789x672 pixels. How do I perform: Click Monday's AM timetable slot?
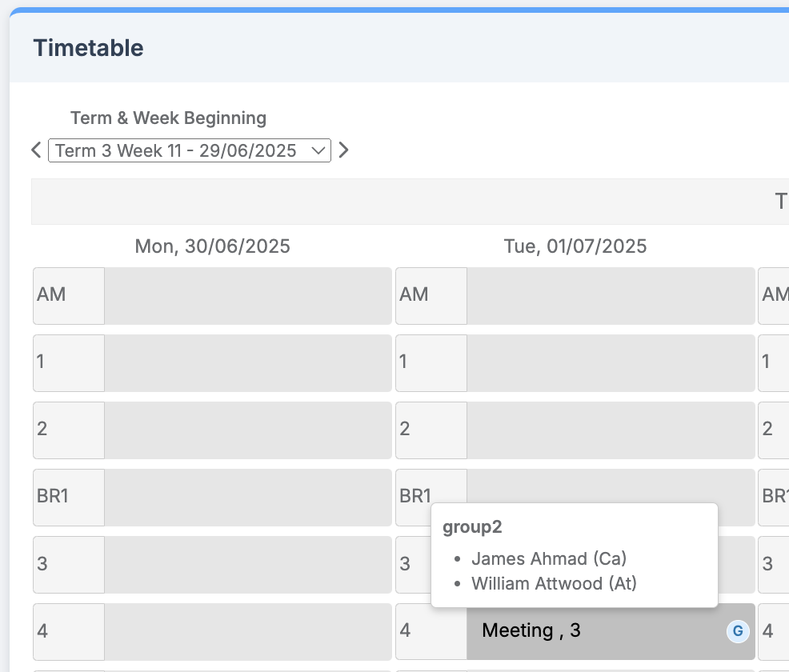(248, 296)
